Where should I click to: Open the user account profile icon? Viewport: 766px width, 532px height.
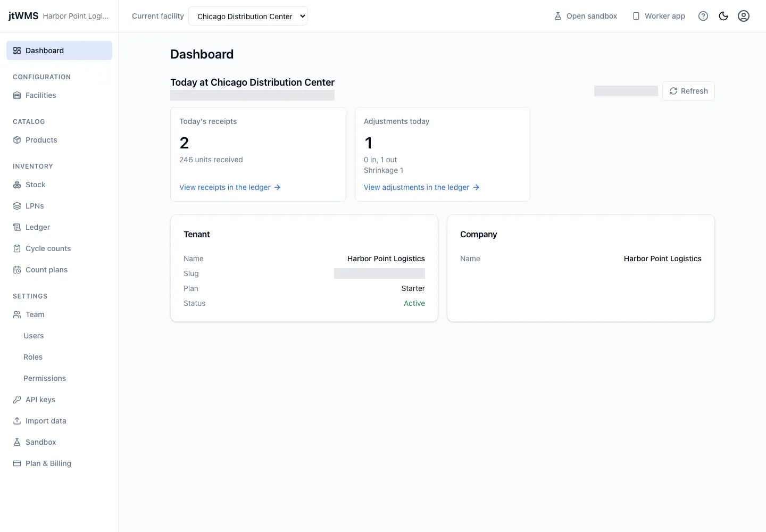pos(744,16)
